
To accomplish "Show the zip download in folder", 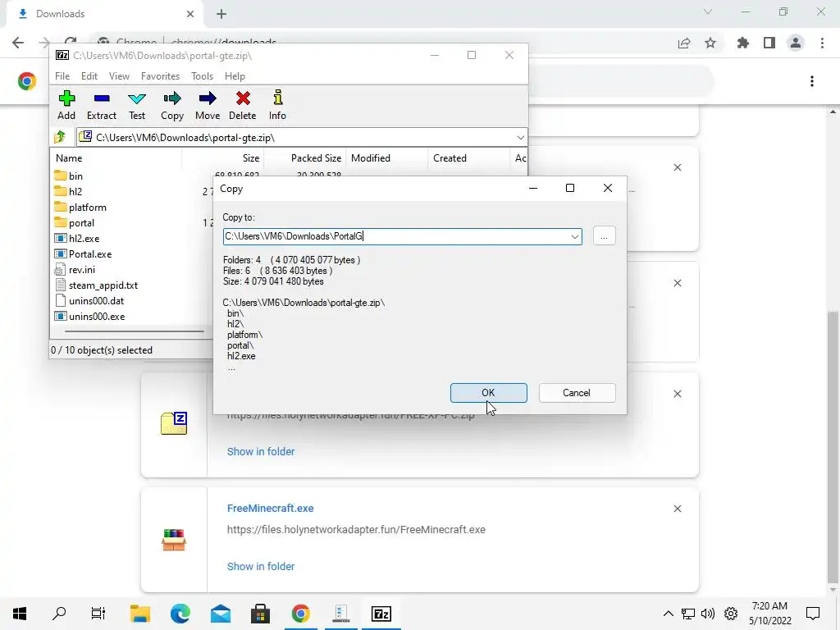I will click(x=261, y=452).
